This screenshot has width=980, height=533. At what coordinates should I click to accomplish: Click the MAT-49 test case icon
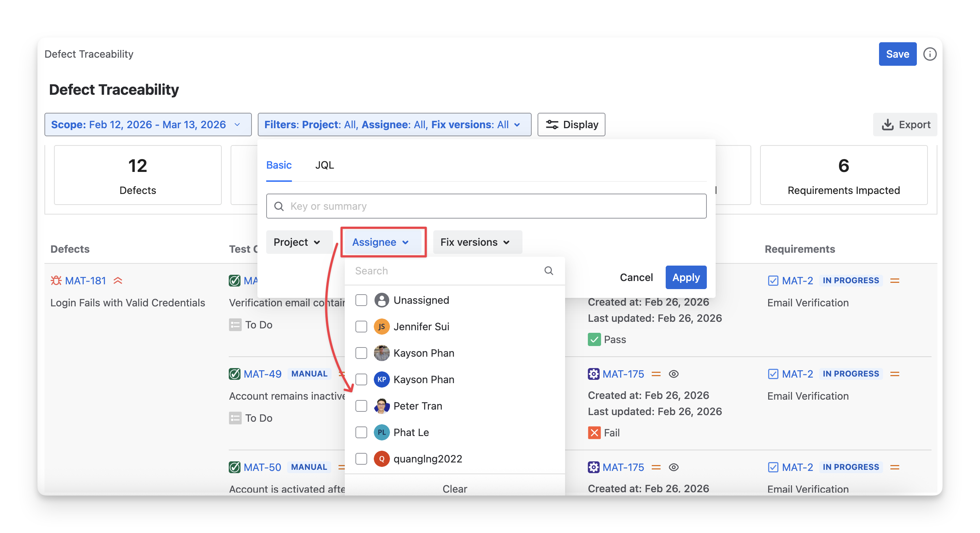[x=234, y=374]
